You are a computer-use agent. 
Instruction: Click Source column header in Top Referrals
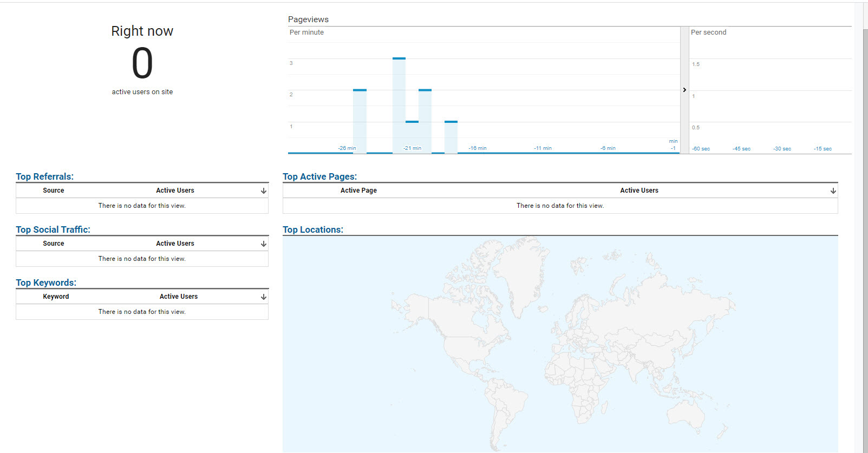pyautogui.click(x=54, y=191)
